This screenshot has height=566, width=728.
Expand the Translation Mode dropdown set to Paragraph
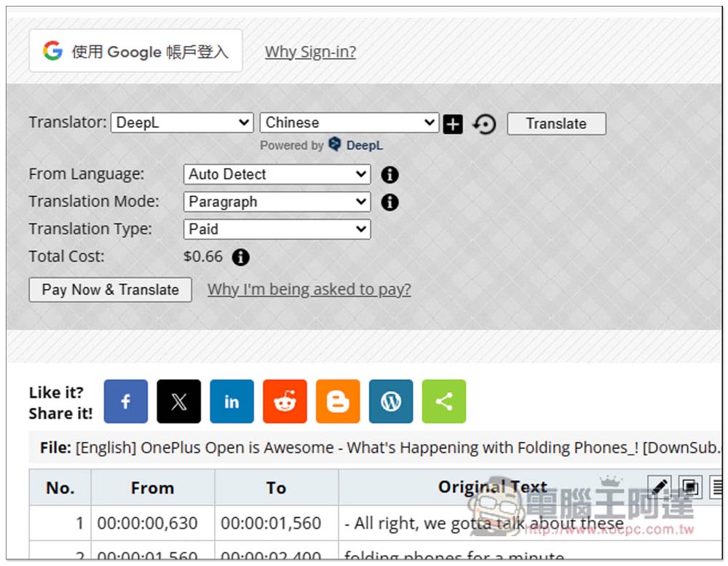pos(277,202)
